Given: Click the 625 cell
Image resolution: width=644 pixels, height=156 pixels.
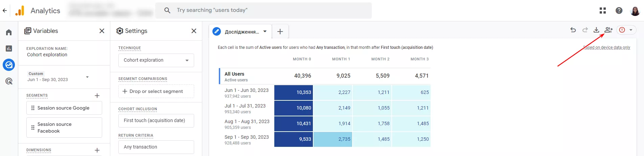Looking at the screenshot, I should pos(411,93).
